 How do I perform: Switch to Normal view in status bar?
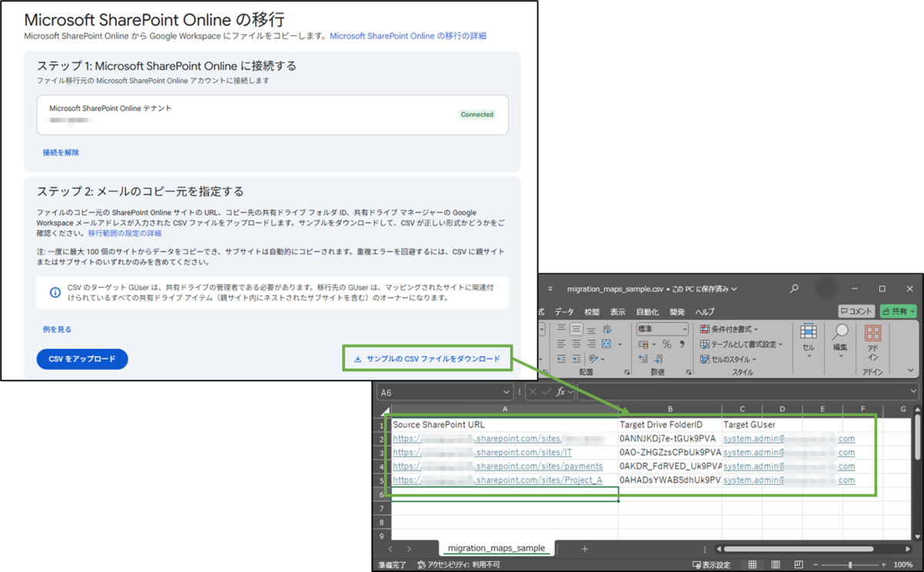752,564
